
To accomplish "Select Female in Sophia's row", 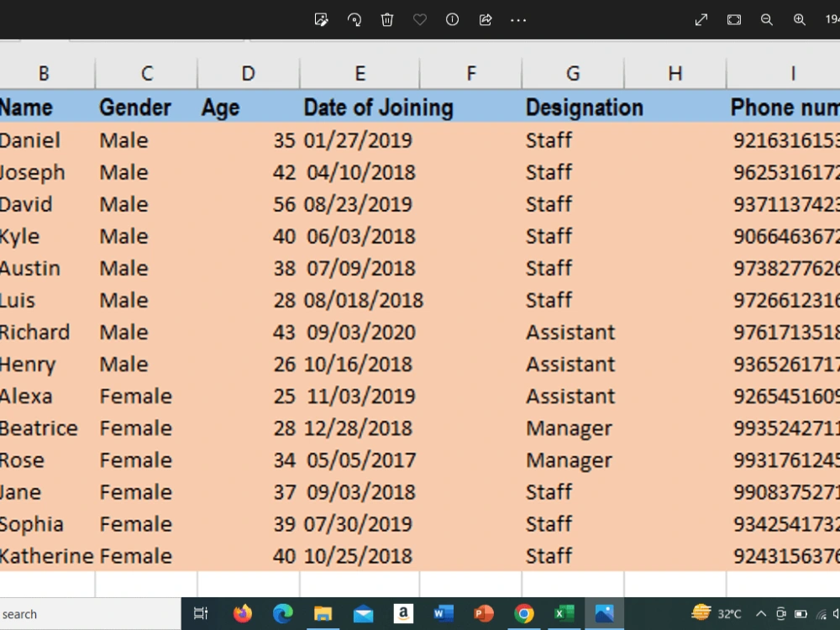I will (136, 524).
